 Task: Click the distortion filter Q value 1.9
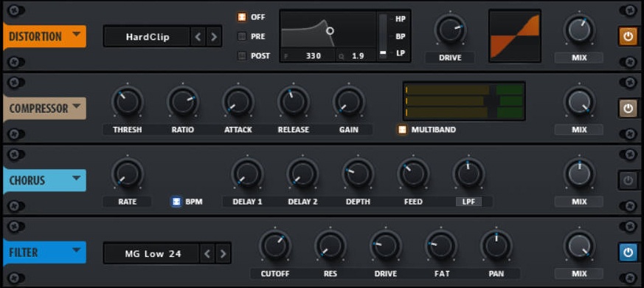(x=358, y=55)
